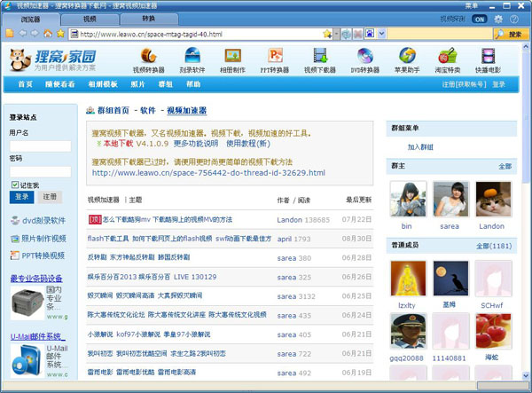
Task: Click the 加入群组 link
Action: point(420,147)
